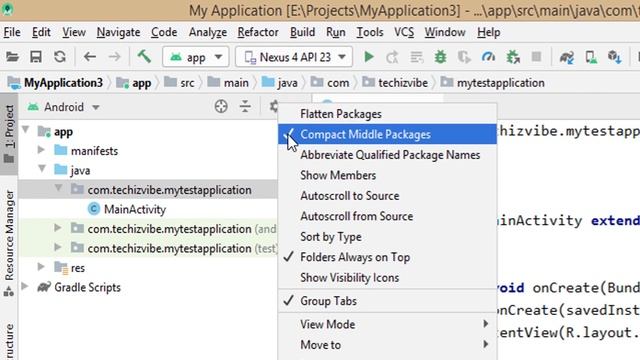The width and height of the screenshot is (640, 360).
Task: Stop running app square icon
Action: click(536, 57)
